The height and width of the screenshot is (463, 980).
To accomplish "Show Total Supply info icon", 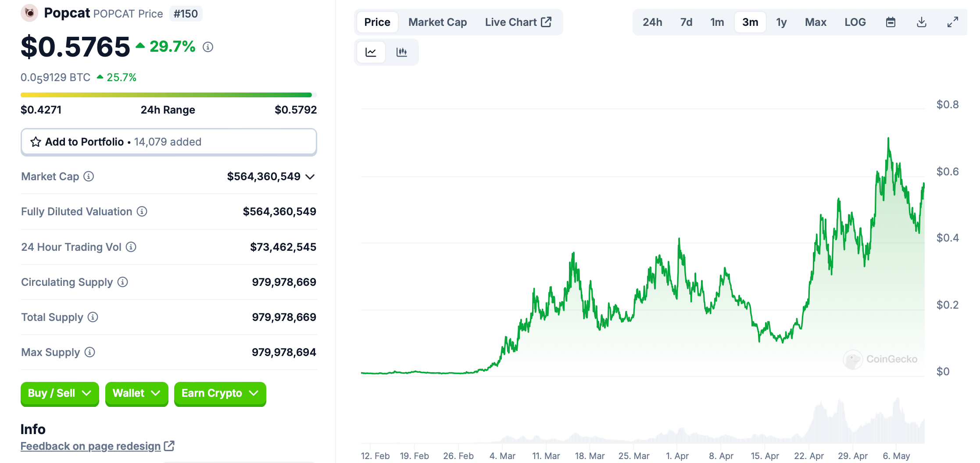I will point(93,317).
